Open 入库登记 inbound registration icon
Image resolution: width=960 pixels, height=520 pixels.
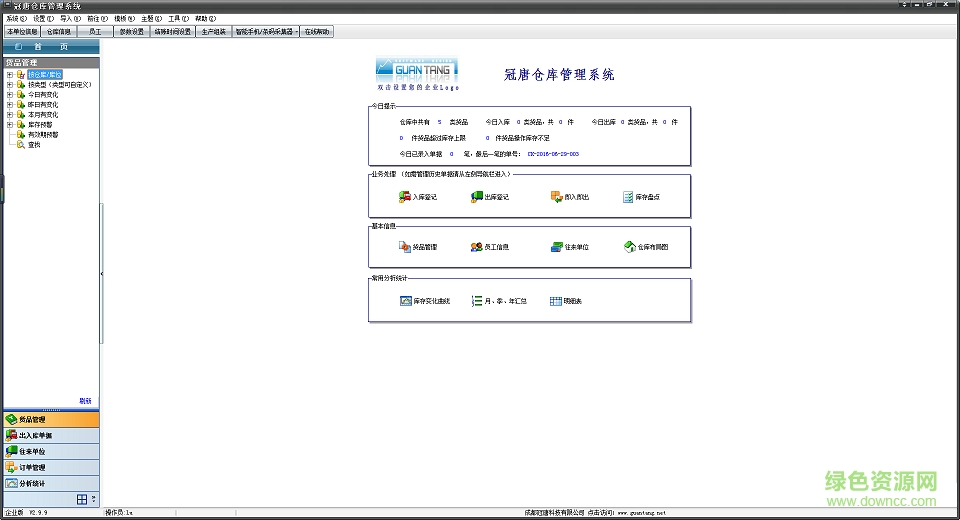pyautogui.click(x=404, y=197)
